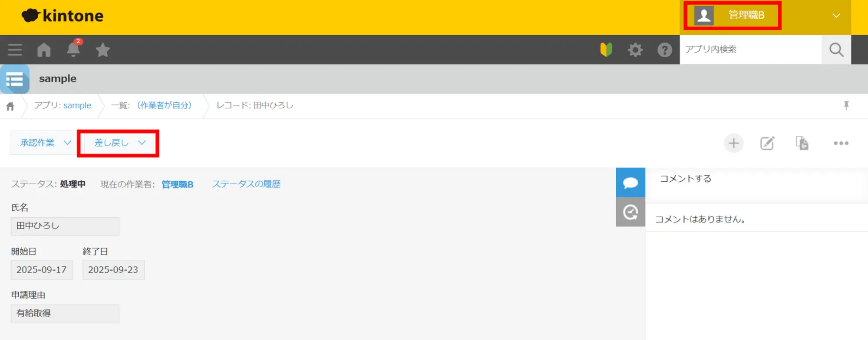Open the ステータスの履歴 link

pos(246,184)
